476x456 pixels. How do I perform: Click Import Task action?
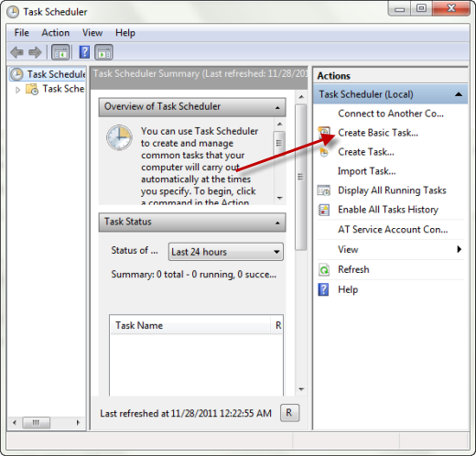tap(367, 171)
